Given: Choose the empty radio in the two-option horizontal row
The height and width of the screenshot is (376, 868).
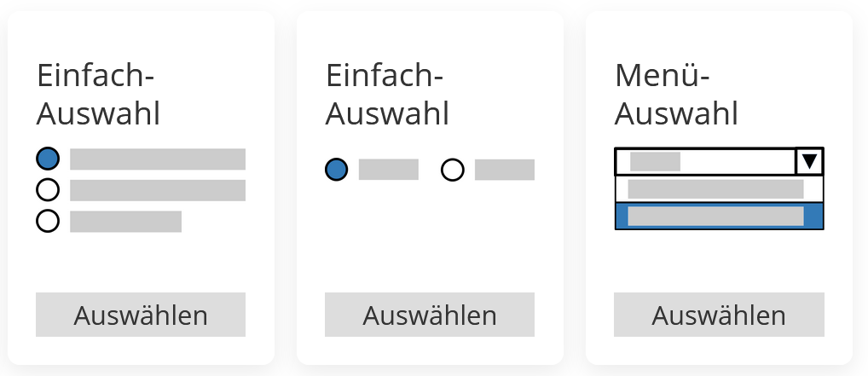Looking at the screenshot, I should pos(453,170).
